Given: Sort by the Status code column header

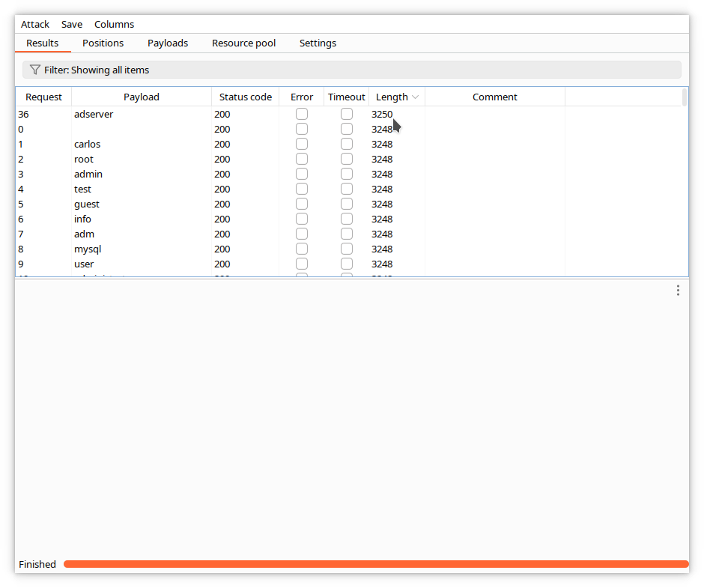Looking at the screenshot, I should click(x=245, y=97).
